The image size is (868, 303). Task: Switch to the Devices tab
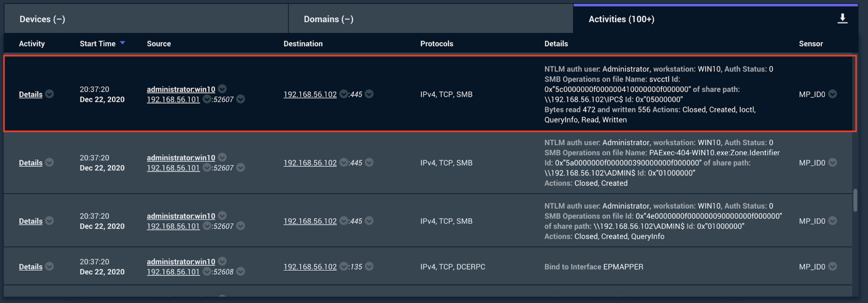pyautogui.click(x=42, y=19)
